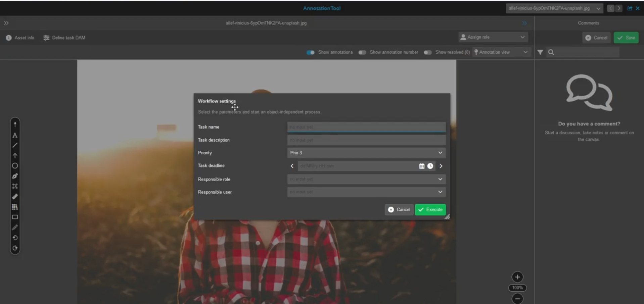
Task: Open the Assign role dropdown
Action: 493,37
